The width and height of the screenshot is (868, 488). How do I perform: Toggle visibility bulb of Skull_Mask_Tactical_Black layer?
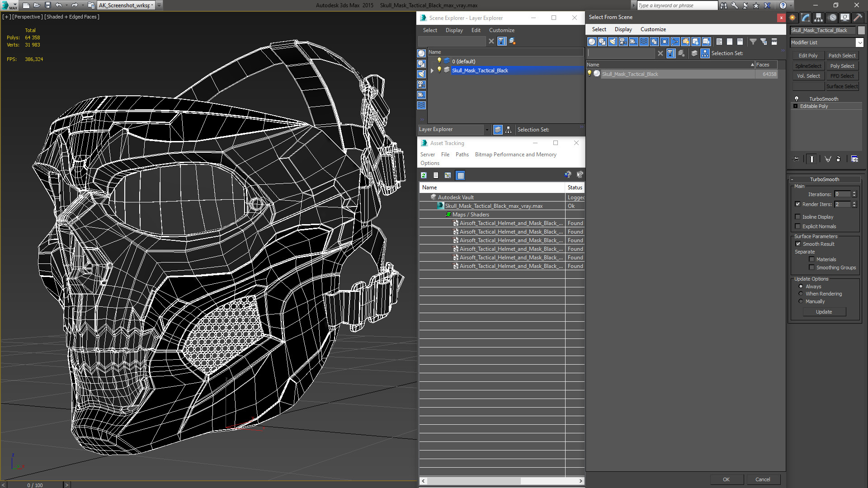439,70
